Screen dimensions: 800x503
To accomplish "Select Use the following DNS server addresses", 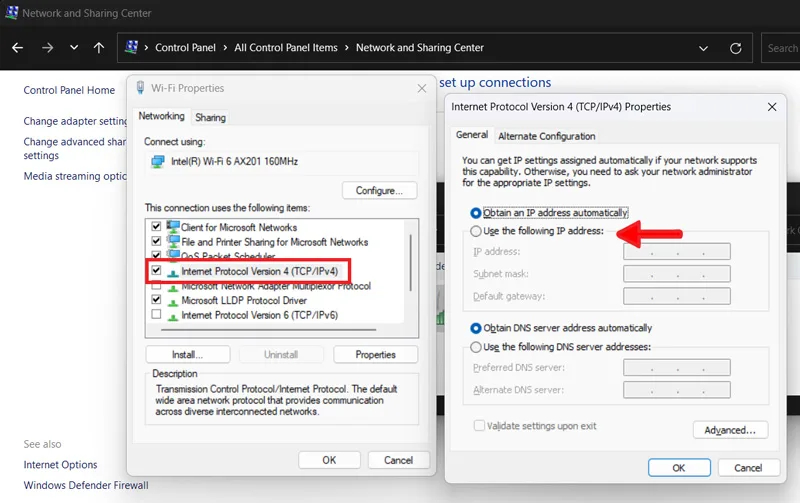I will 476,347.
